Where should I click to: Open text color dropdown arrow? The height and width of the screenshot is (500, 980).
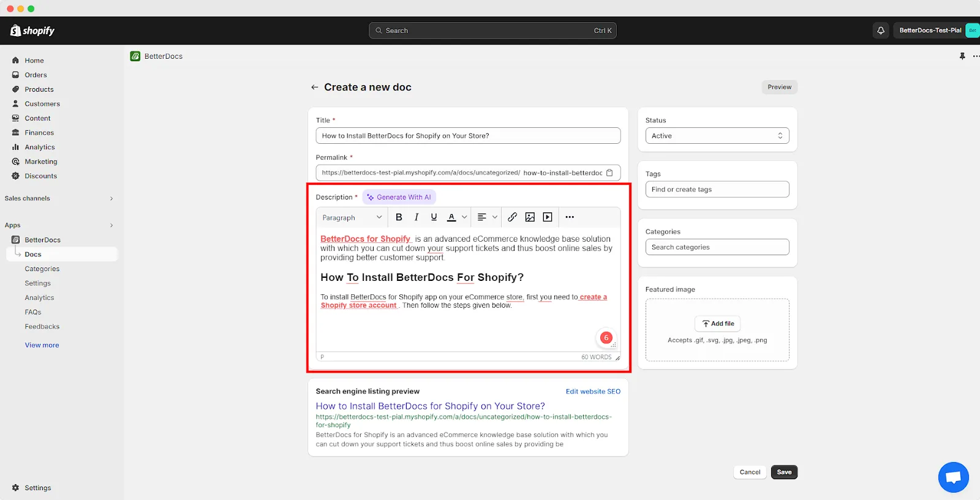(464, 217)
